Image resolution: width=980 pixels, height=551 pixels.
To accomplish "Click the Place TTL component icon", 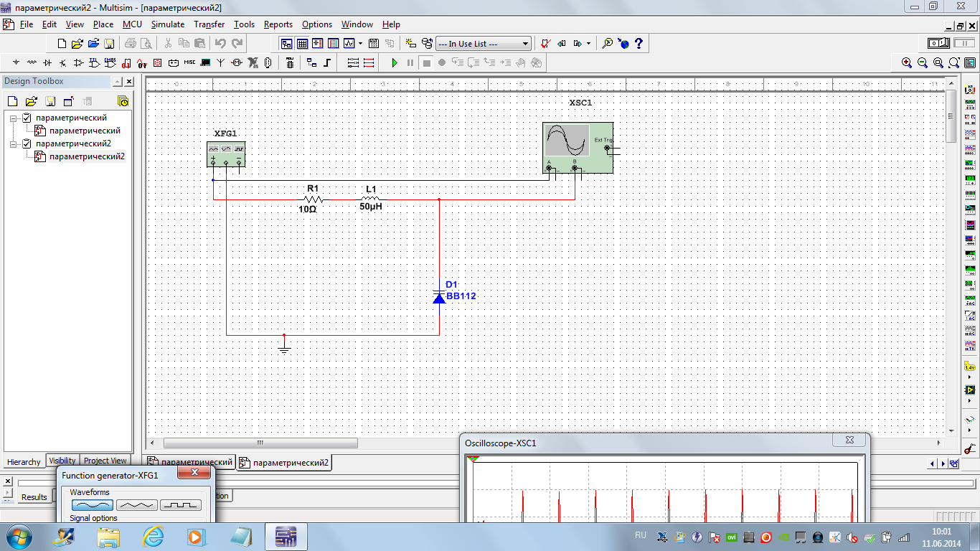I will coord(94,62).
